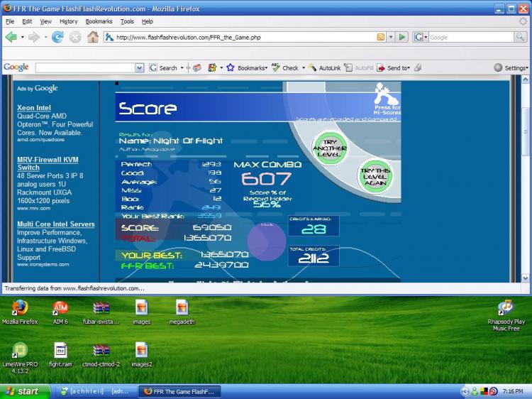Click the Multi Core Intel Servers link
The width and height of the screenshot is (532, 399).
(55, 224)
